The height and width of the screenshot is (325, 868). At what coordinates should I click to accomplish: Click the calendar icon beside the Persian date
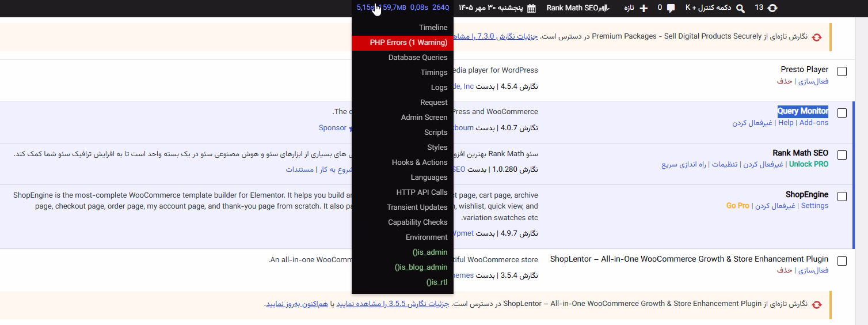[x=531, y=8]
